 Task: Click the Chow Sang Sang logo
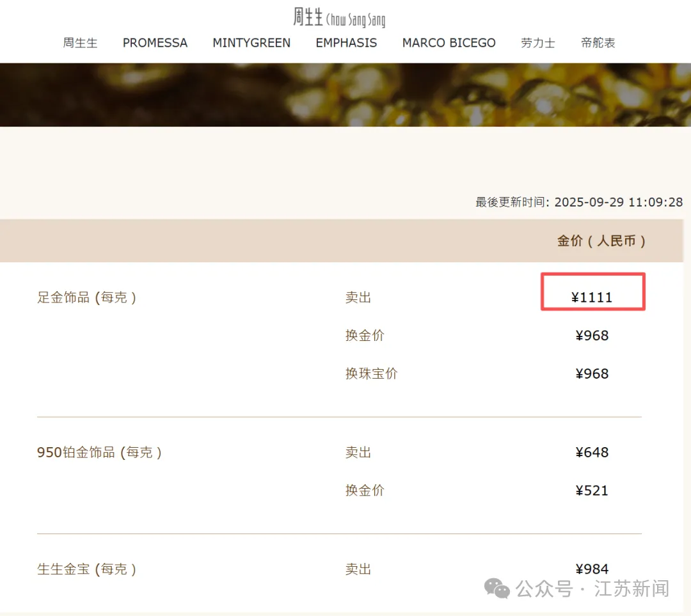[339, 17]
